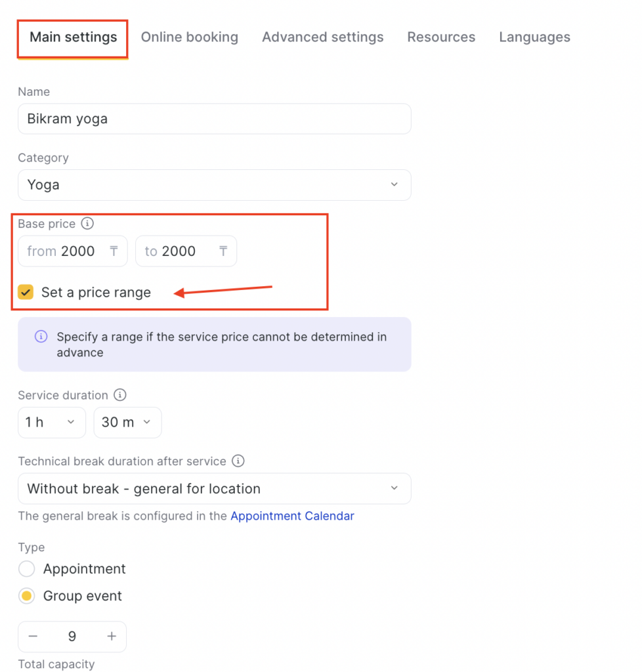Click the Technical break duration info icon

238,461
